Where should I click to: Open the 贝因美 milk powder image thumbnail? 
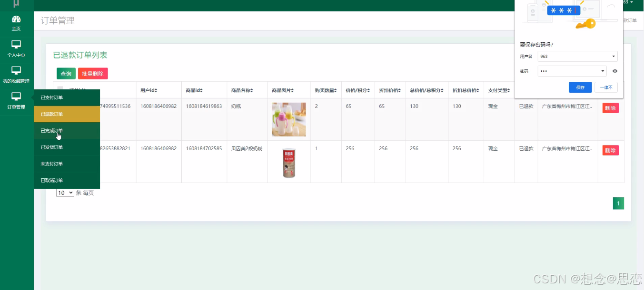(x=289, y=162)
